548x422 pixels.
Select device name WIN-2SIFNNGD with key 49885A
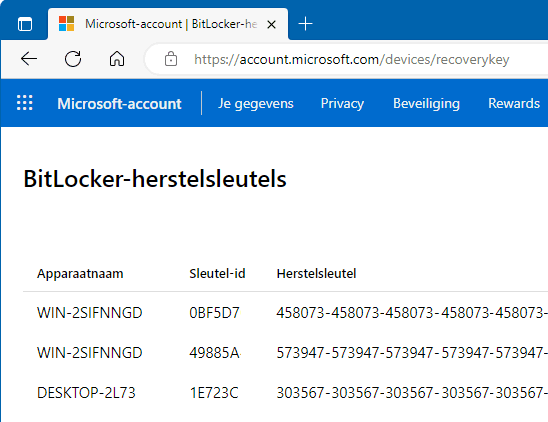click(89, 353)
